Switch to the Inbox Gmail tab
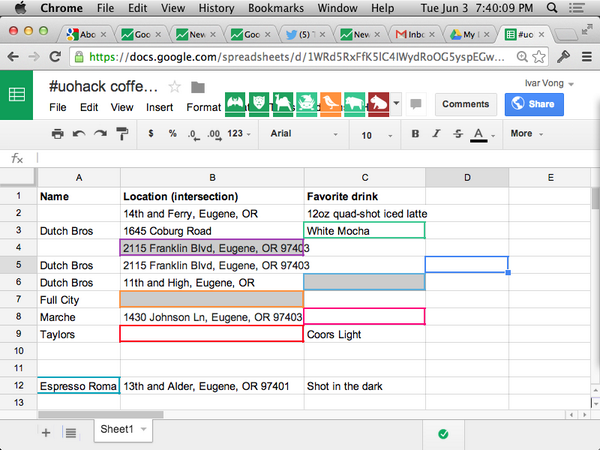Image resolution: width=600 pixels, height=450 pixels. coord(414,35)
